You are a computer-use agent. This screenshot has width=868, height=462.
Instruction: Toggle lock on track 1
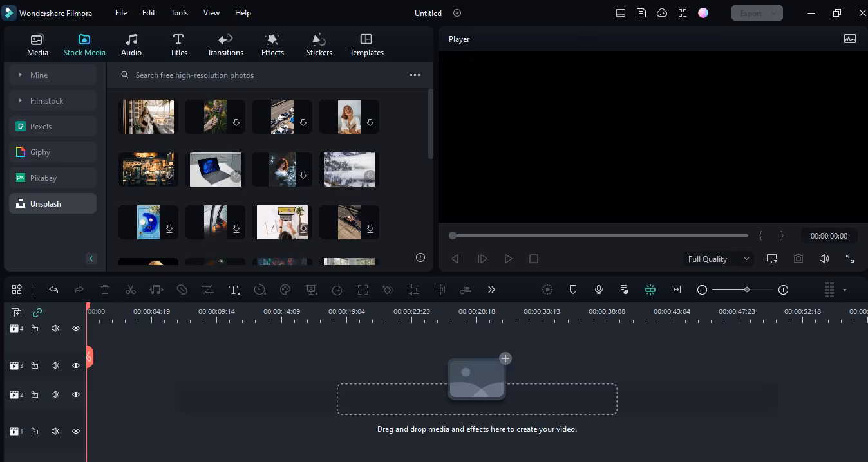[x=35, y=431]
